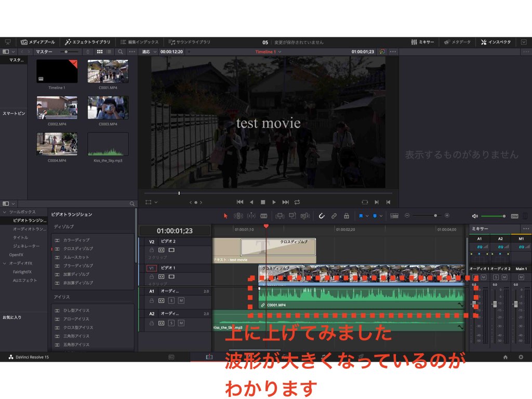Click the Insert Clip icon
The image size is (532, 399).
(280, 216)
